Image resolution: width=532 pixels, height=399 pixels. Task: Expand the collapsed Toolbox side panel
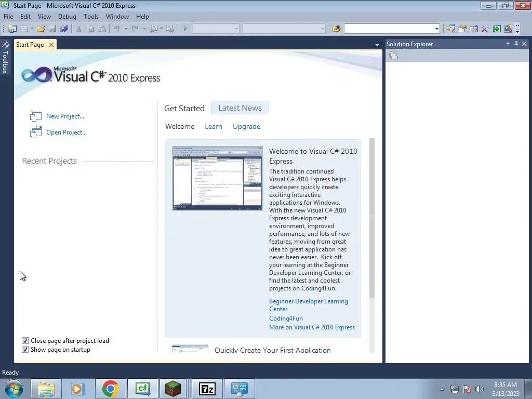(5, 58)
